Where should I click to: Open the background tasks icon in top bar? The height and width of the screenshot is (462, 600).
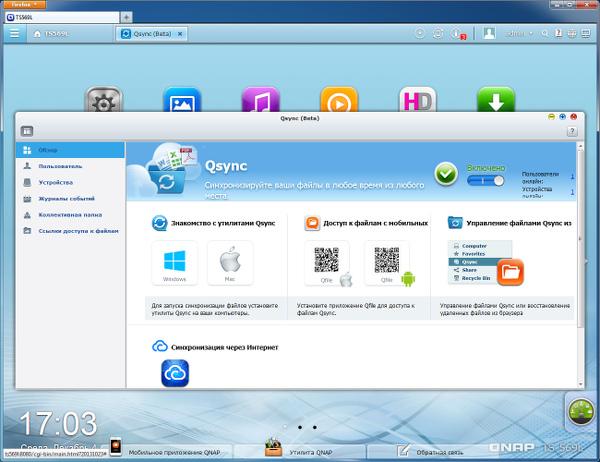(x=420, y=33)
